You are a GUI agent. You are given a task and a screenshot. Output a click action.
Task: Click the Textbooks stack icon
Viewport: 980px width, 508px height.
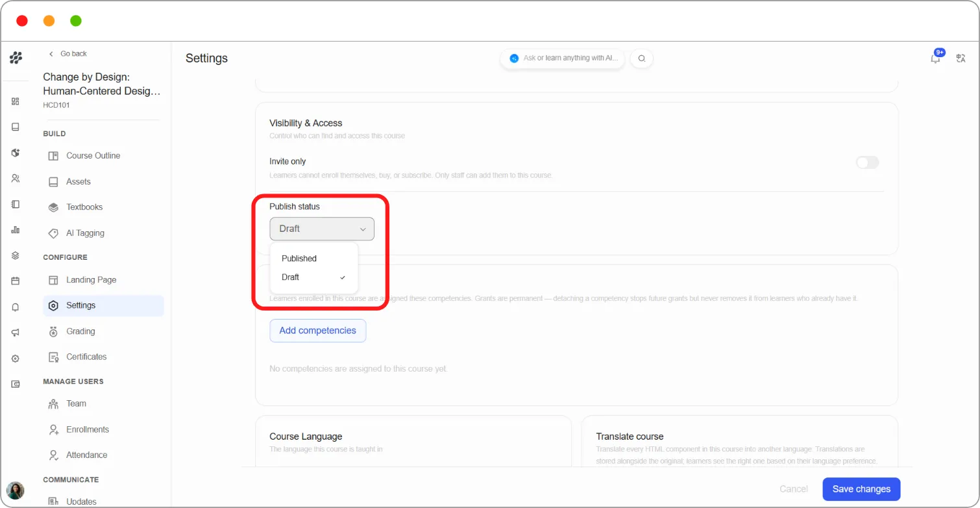tap(53, 207)
